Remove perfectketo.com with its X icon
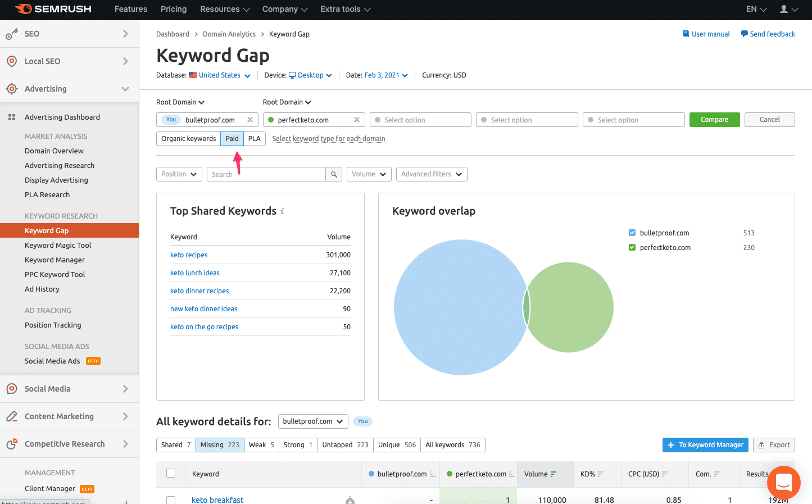This screenshot has width=812, height=504. [357, 120]
